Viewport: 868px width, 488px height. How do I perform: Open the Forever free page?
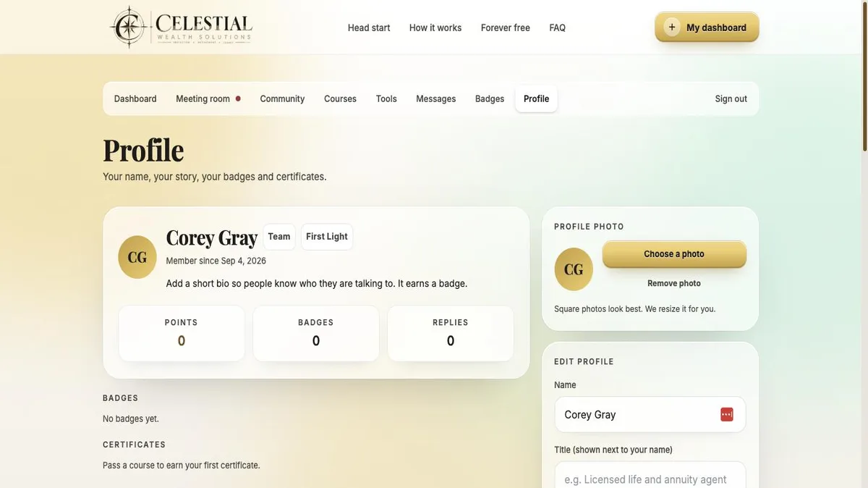(x=506, y=28)
